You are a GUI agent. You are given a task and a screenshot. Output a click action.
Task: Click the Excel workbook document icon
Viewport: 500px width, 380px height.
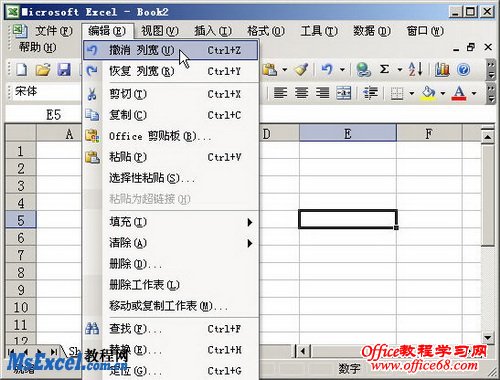click(x=19, y=31)
